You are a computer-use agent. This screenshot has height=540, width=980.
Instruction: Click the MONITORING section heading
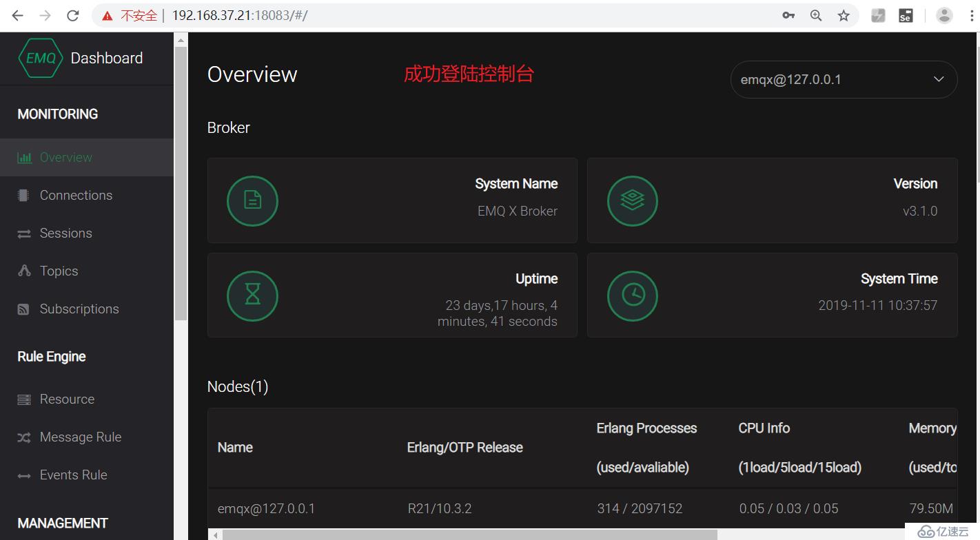[58, 114]
